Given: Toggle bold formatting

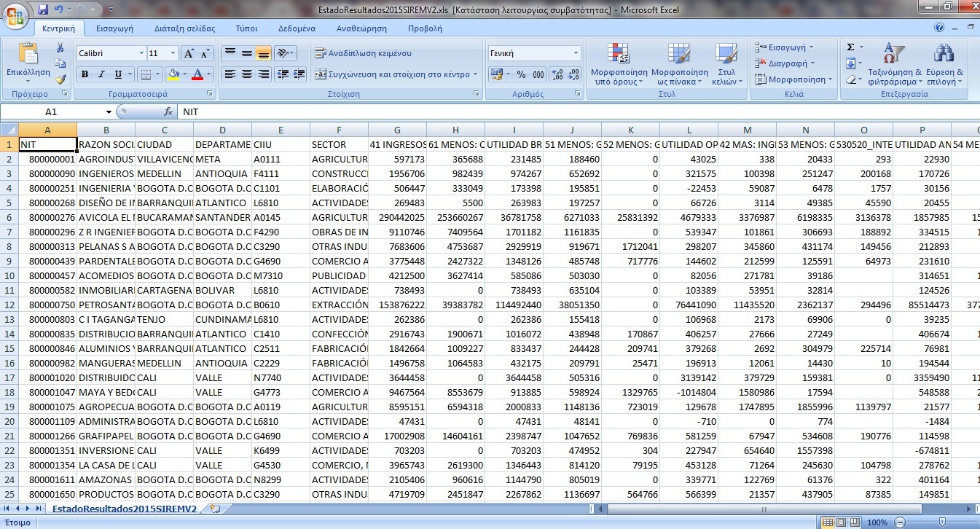Looking at the screenshot, I should (x=85, y=74).
